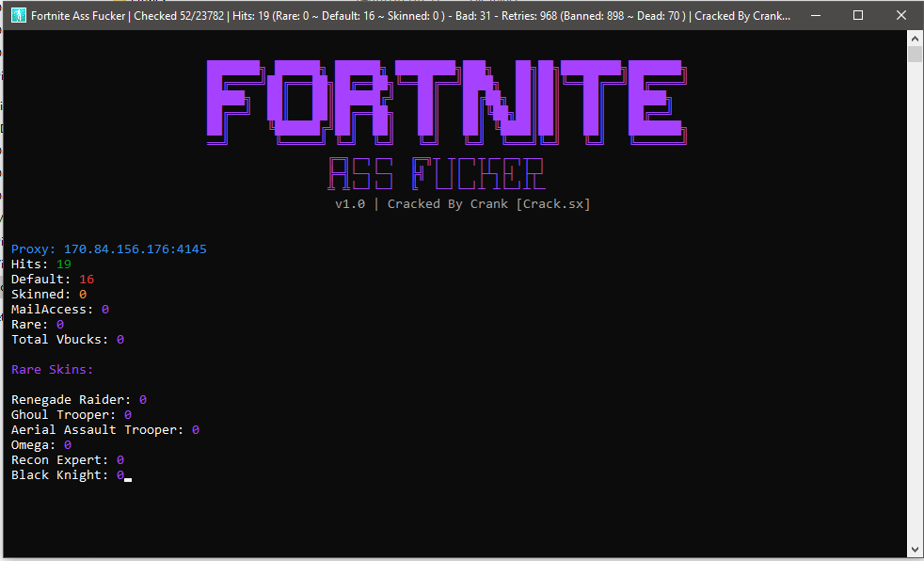Click the v1.0 version line under the banner
The height and width of the screenshot is (561, 924).
pos(463,204)
